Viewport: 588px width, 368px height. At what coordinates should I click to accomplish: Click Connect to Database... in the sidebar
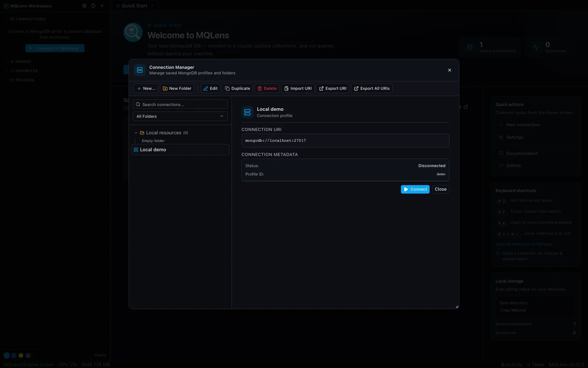pos(55,48)
